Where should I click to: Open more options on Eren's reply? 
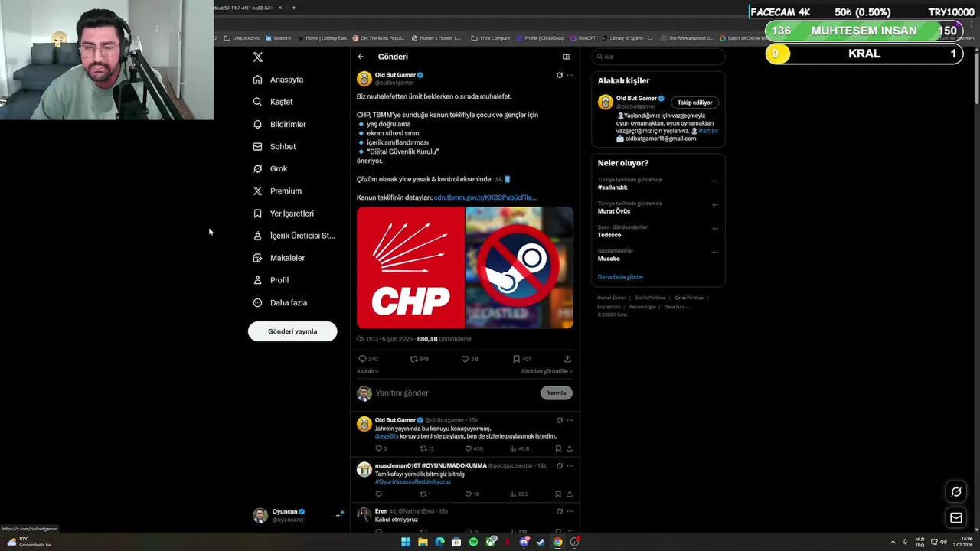(570, 511)
